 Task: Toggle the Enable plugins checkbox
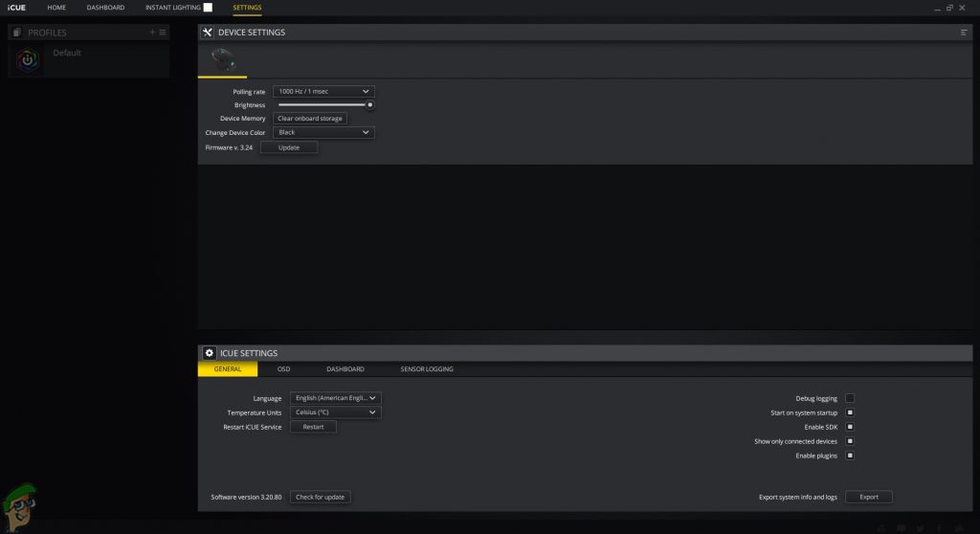coord(850,456)
